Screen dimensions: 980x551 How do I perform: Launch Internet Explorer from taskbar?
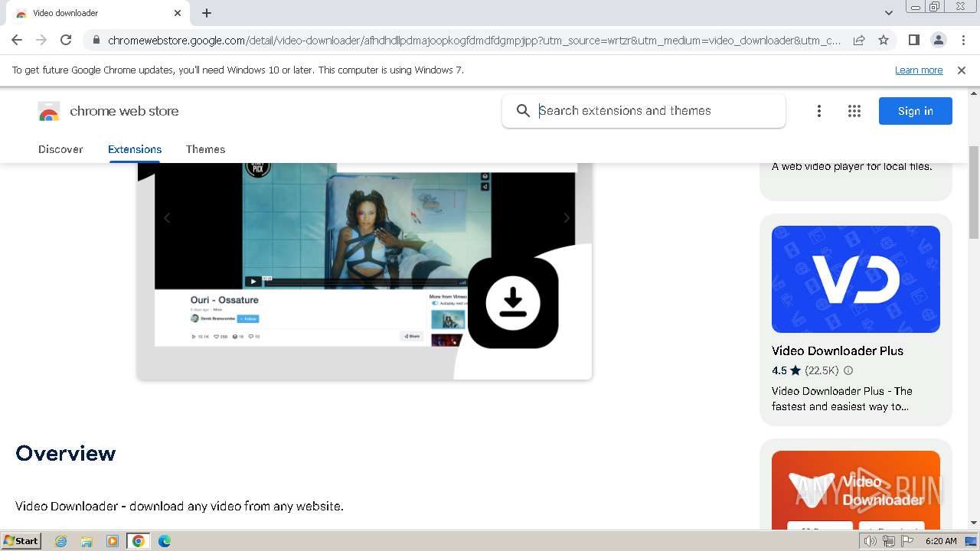[61, 541]
